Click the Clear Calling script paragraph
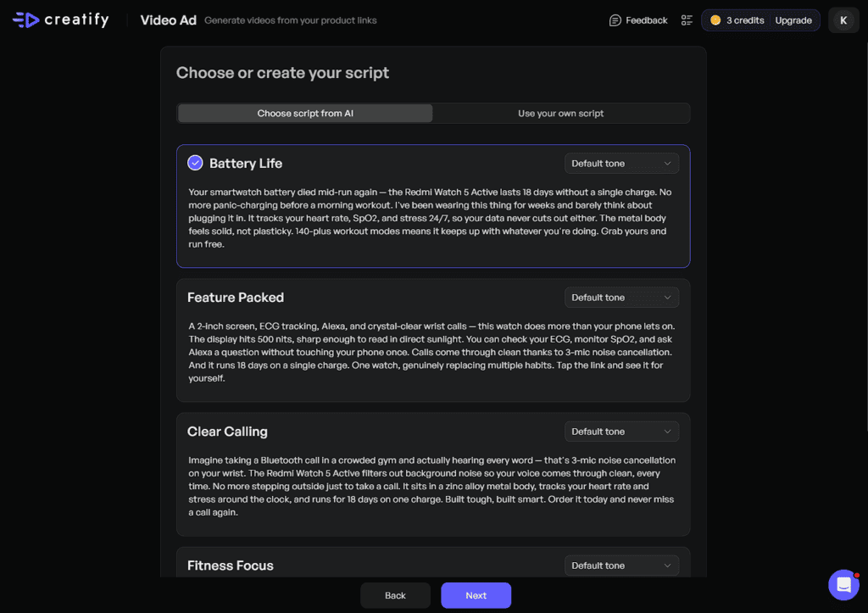This screenshot has width=868, height=613. (x=431, y=486)
